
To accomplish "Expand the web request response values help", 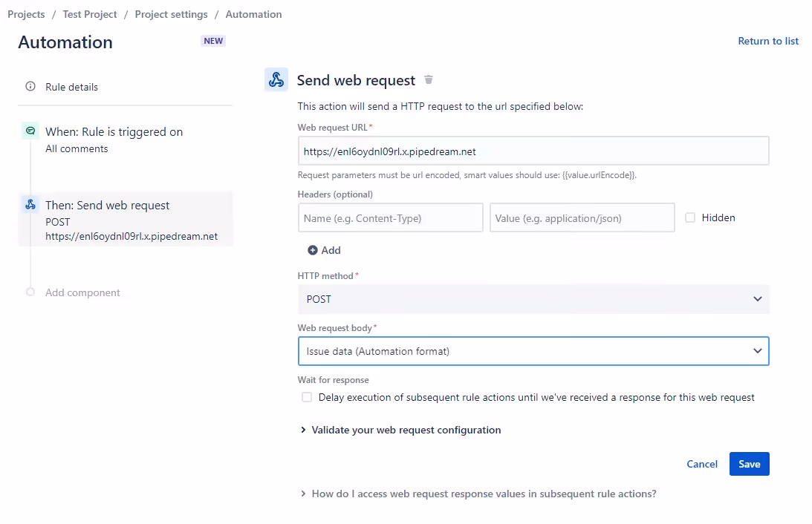I will point(478,494).
